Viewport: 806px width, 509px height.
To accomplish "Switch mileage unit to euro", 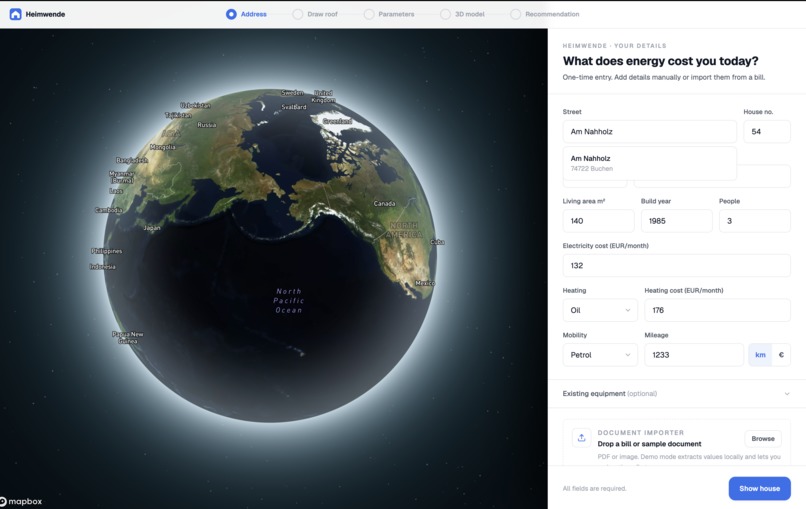I will (x=781, y=355).
